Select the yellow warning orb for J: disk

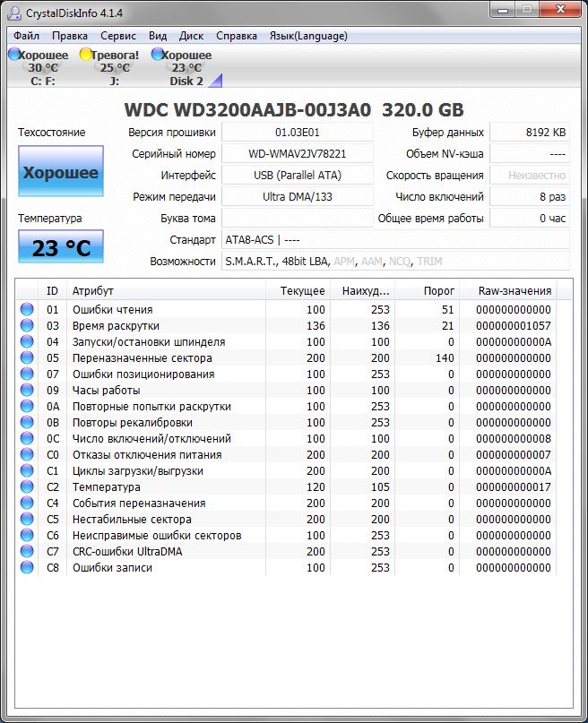coord(86,54)
